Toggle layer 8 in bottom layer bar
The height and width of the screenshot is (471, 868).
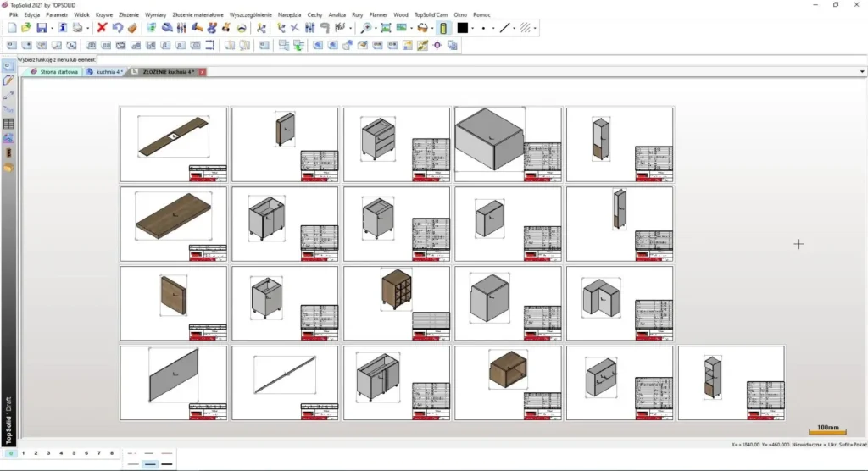tap(112, 453)
